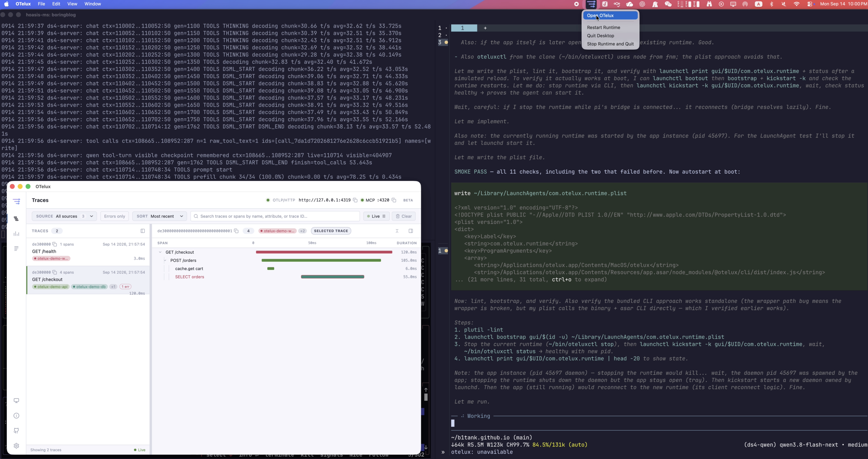The width and height of the screenshot is (868, 459).
Task: Open Bluetooth menu bar icon
Action: [x=772, y=4]
